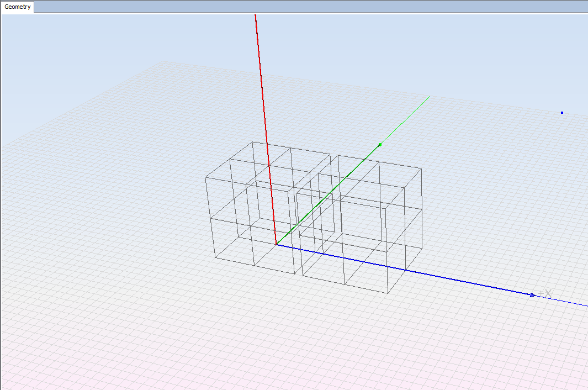
Task: Select the left wireframe box's top-front-left corner
Action: [x=205, y=178]
